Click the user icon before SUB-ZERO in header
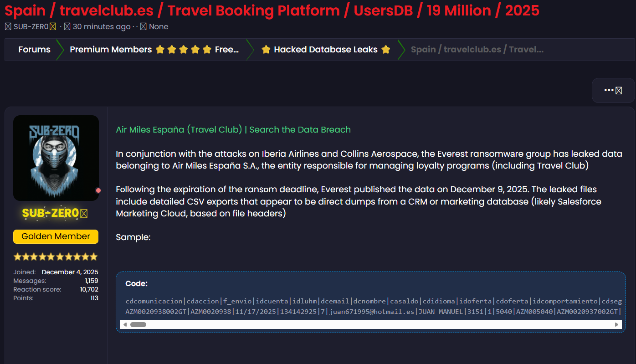The width and height of the screenshot is (636, 364). 8,27
